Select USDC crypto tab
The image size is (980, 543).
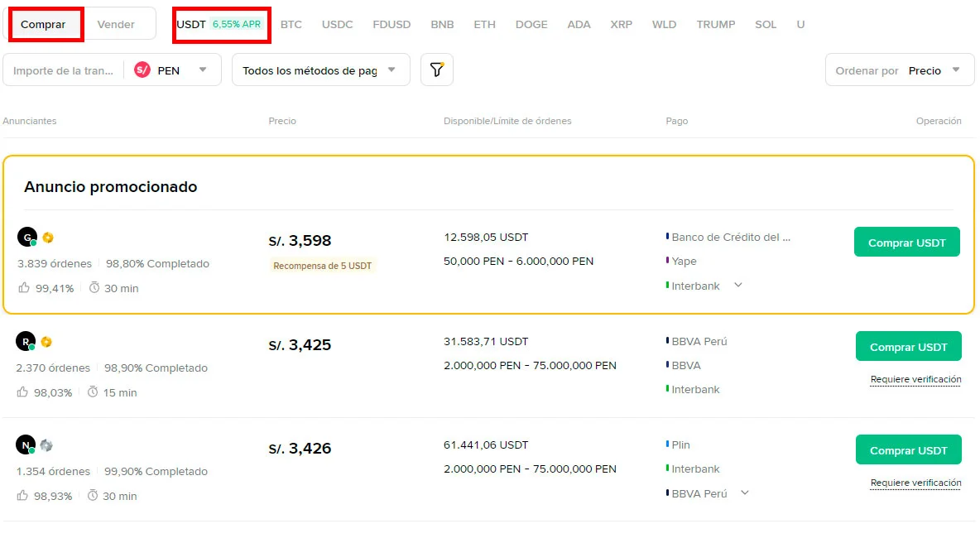pyautogui.click(x=337, y=24)
